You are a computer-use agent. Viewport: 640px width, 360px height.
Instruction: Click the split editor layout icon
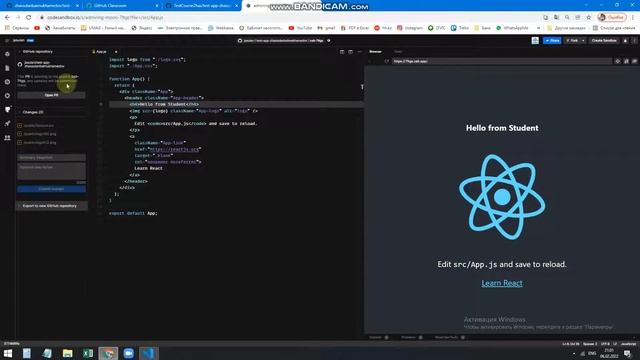342,52
